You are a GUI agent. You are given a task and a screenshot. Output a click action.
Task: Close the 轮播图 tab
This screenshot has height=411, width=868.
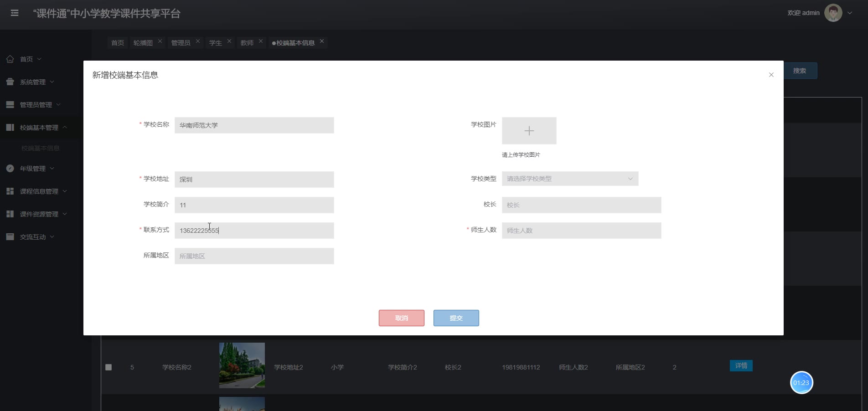coord(160,41)
